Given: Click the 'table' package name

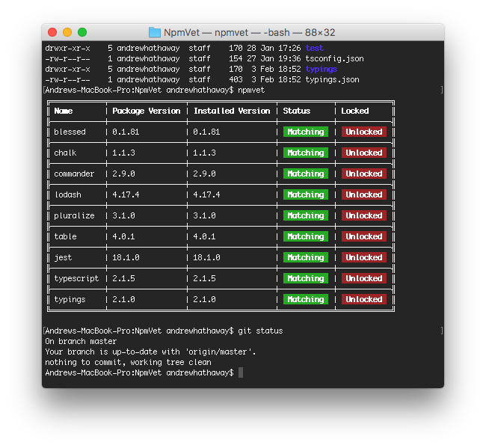Looking at the screenshot, I should pyautogui.click(x=65, y=236).
